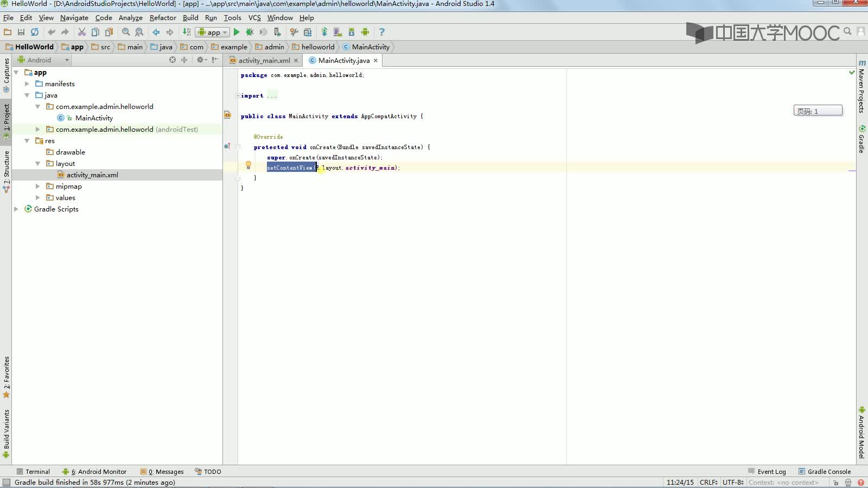
Task: Click Attach debugger to Android process icon
Action: 277,32
